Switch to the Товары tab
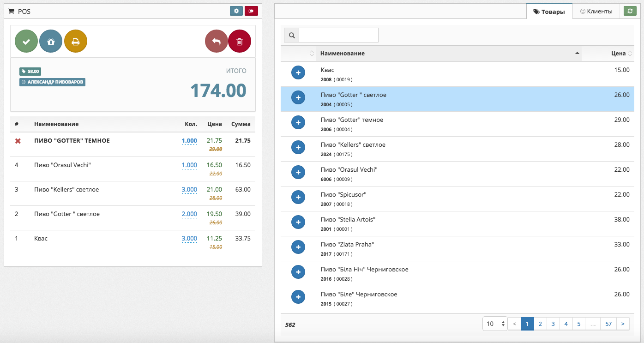The width and height of the screenshot is (644, 343). (x=549, y=12)
